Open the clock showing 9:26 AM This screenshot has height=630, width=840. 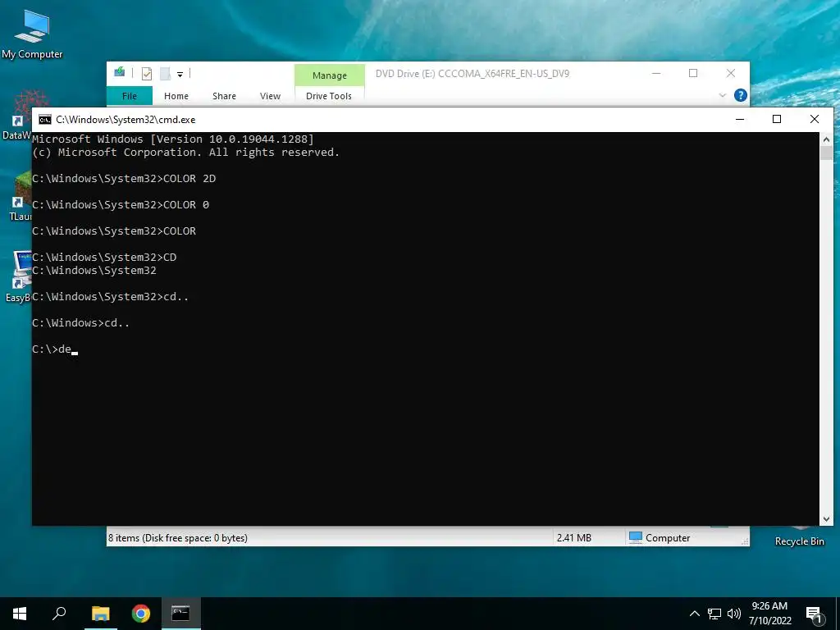pos(769,614)
